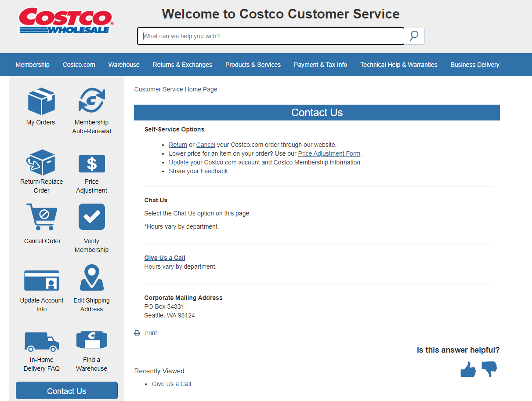Open Price Adjustment via its dollar icon
This screenshot has height=401, width=532.
91,164
